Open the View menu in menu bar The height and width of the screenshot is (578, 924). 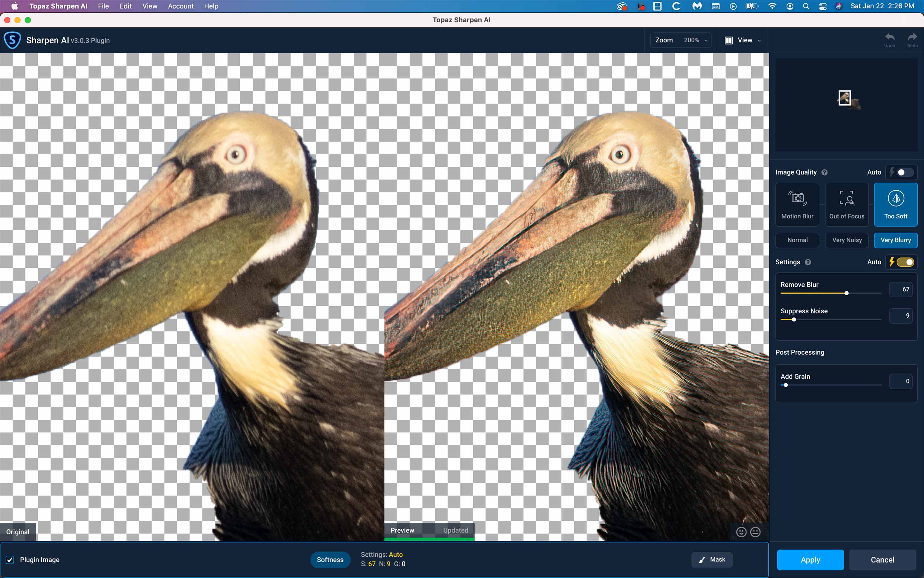[150, 6]
